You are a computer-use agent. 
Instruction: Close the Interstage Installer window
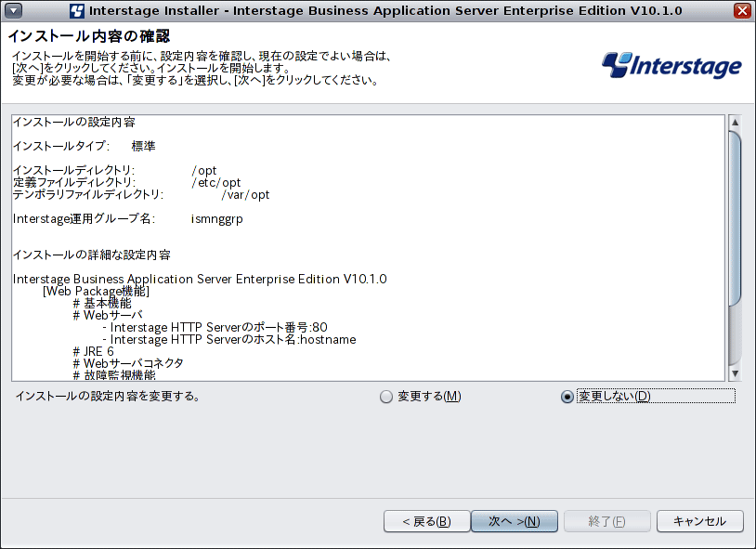742,10
